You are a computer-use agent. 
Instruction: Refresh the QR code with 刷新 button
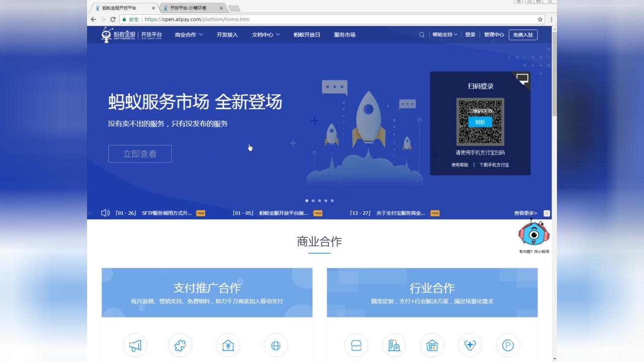click(x=480, y=122)
